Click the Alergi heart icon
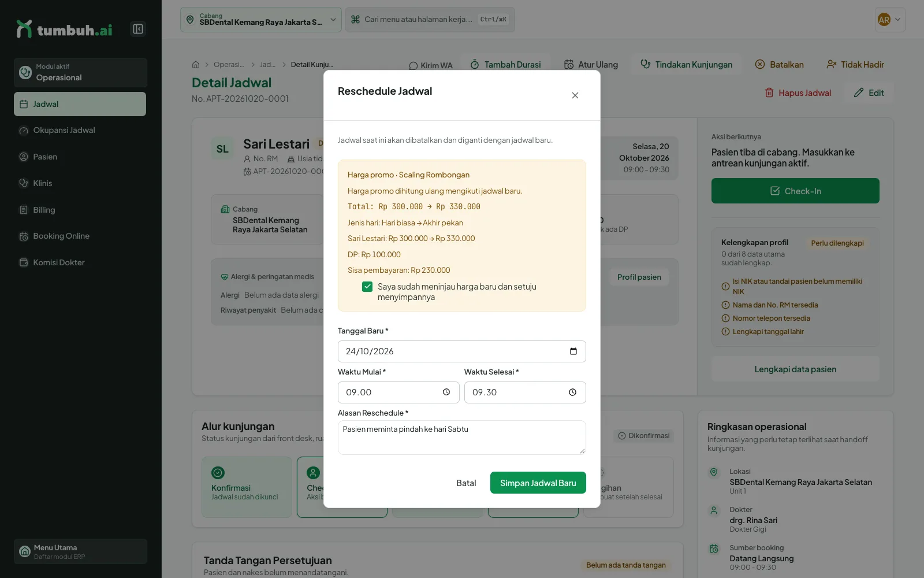Screen dimensions: 924x578 click(225, 277)
